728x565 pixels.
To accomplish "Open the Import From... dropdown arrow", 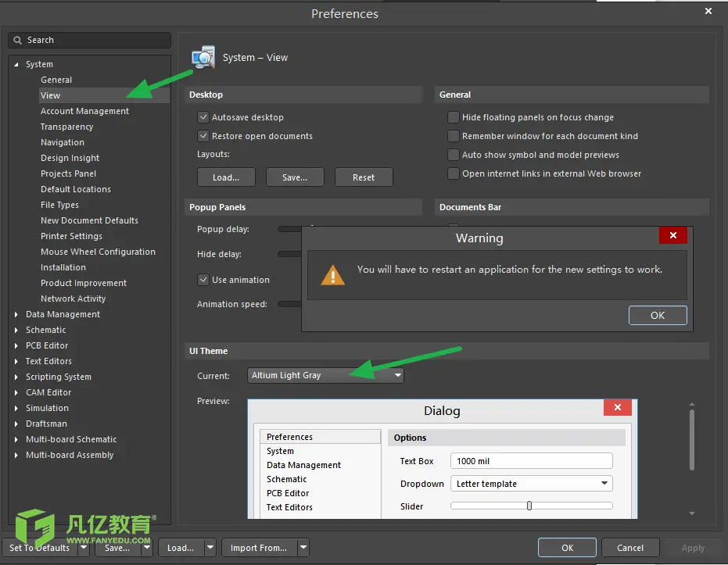I will point(303,547).
